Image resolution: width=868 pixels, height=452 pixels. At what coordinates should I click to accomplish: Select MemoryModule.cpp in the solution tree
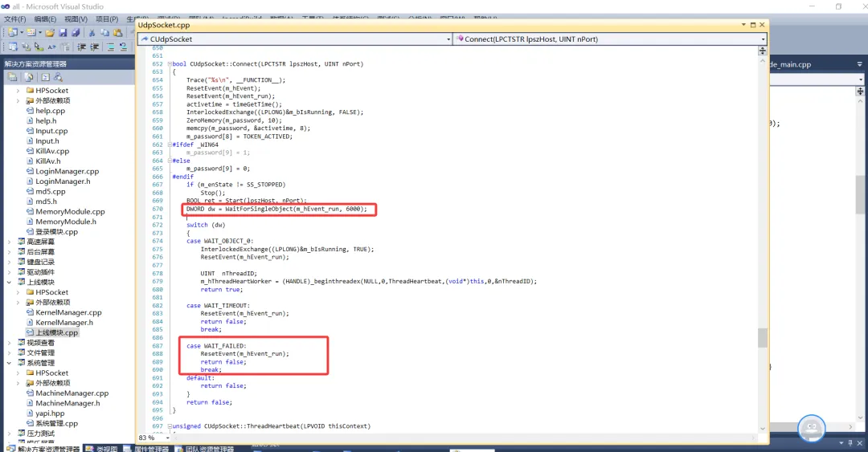click(x=70, y=212)
